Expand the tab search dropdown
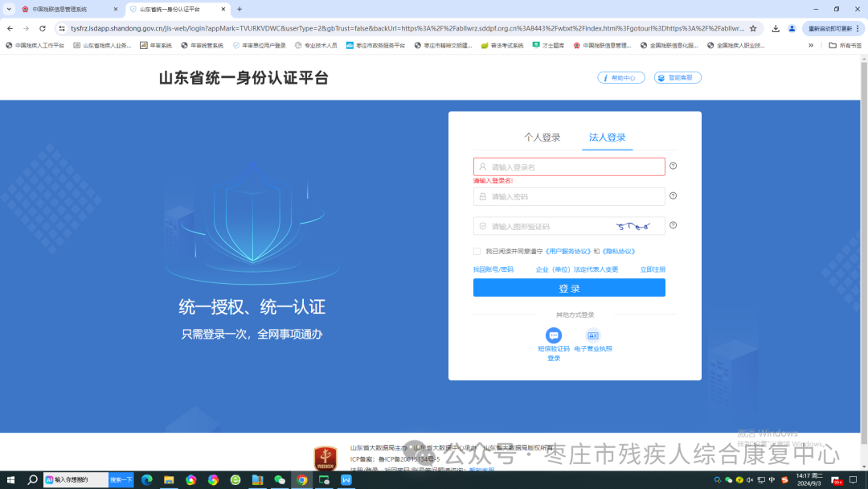868x489 pixels. click(x=9, y=10)
